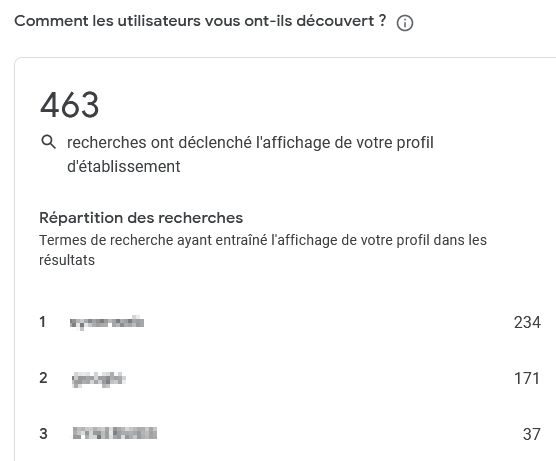Open the first blurred search term
The height and width of the screenshot is (461, 556).
[x=107, y=322]
